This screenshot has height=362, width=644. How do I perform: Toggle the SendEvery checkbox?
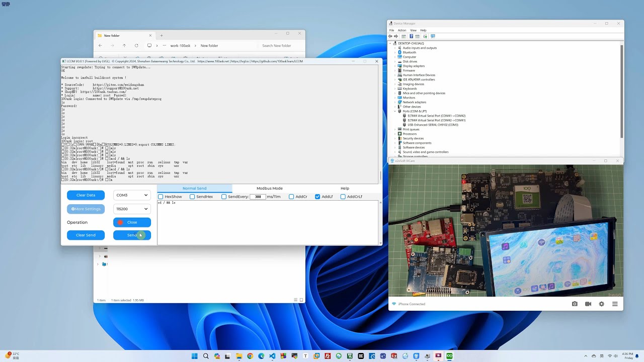pos(224,197)
